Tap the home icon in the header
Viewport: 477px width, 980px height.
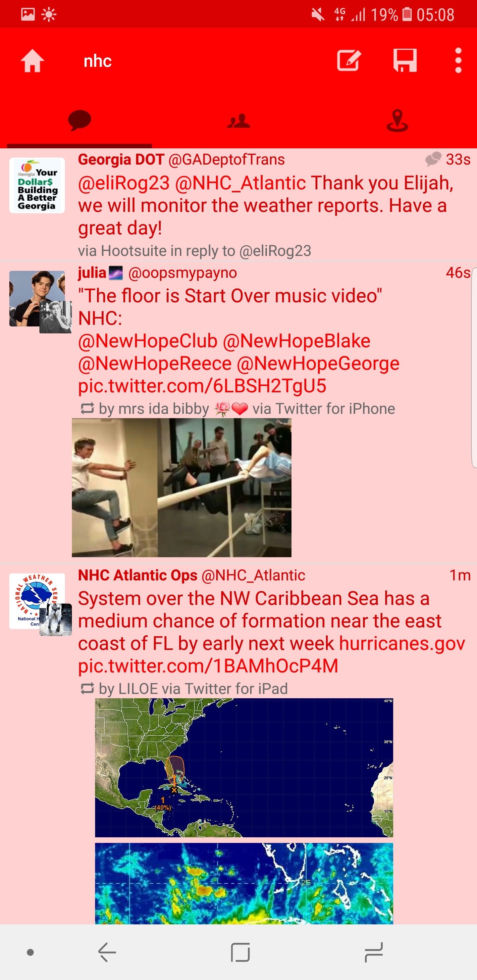tap(32, 61)
